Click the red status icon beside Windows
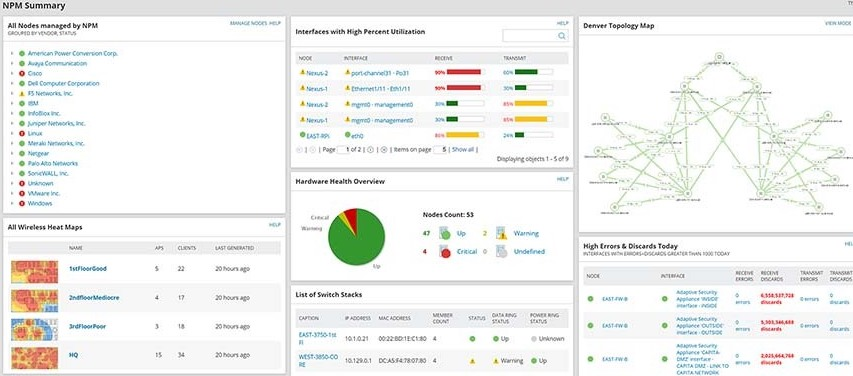The width and height of the screenshot is (853, 376). click(22, 204)
